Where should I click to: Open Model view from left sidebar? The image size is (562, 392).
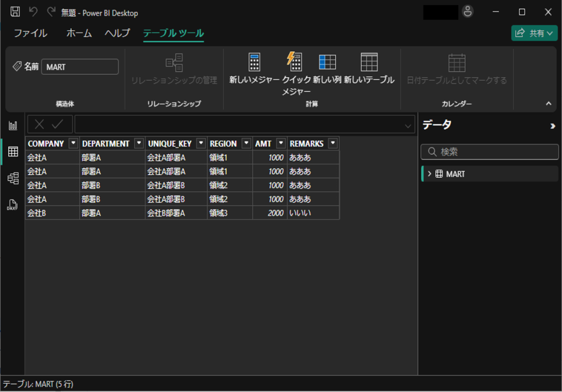(x=13, y=178)
